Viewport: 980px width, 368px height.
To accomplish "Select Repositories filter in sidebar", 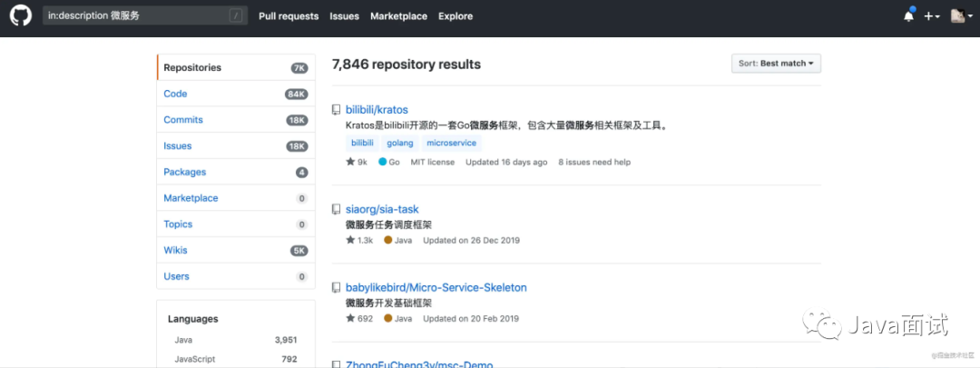I will [236, 67].
